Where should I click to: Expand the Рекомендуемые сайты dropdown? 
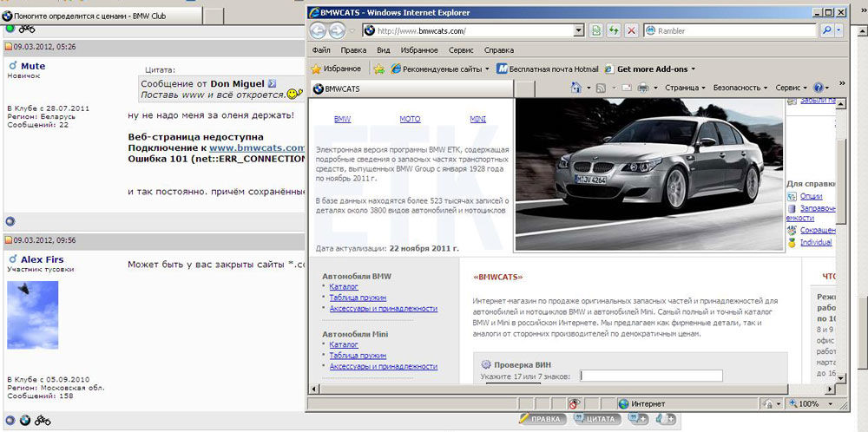pyautogui.click(x=487, y=69)
